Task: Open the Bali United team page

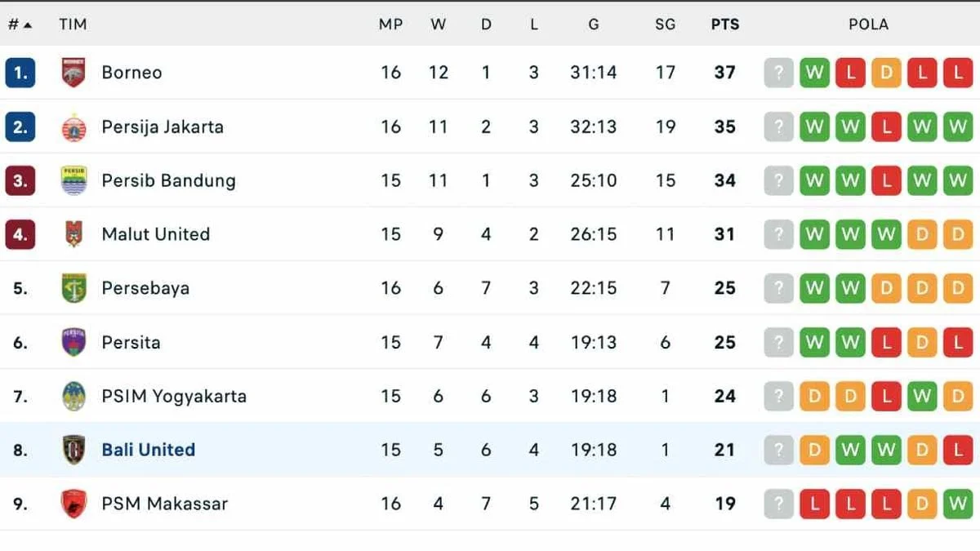Action: 149,450
